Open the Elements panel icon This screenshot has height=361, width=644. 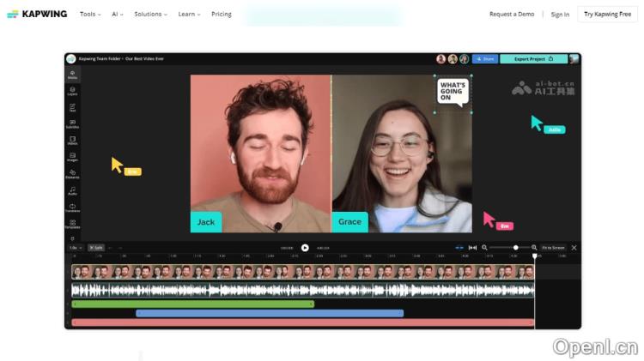click(x=72, y=174)
